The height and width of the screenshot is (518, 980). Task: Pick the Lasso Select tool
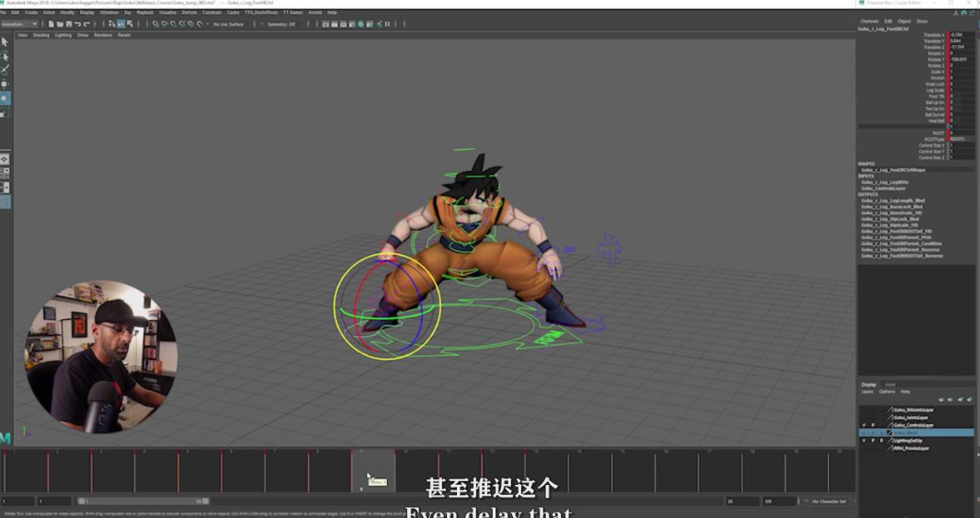click(5, 56)
